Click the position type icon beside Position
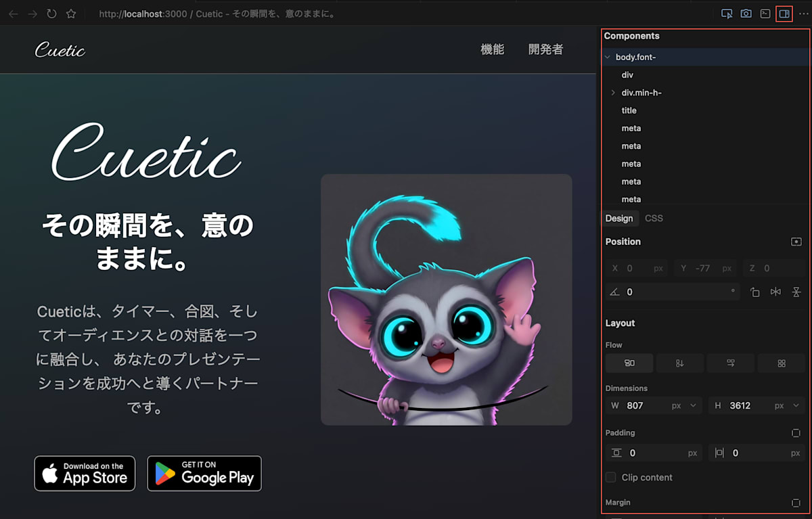812x519 pixels. [x=796, y=242]
